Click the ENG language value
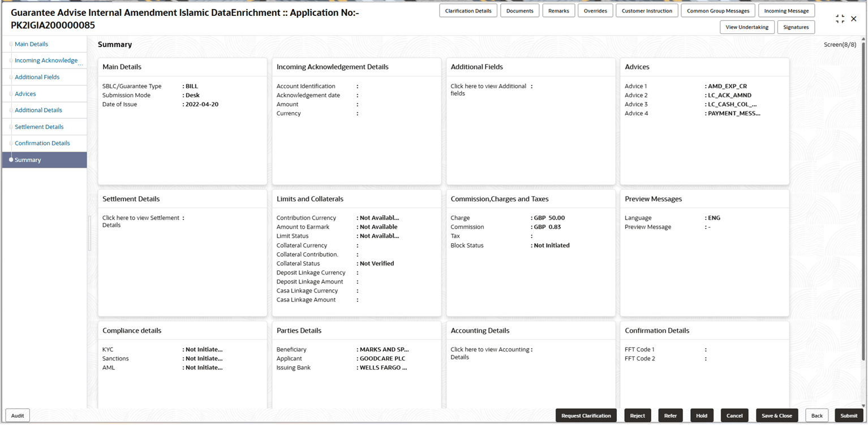The height and width of the screenshot is (425, 868). click(x=714, y=218)
